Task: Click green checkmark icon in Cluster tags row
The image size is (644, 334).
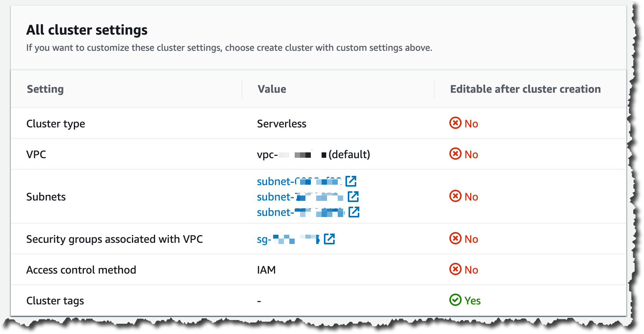Action: [x=455, y=300]
